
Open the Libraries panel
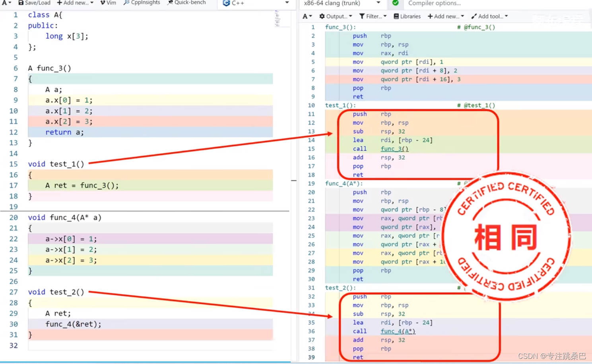coord(407,16)
